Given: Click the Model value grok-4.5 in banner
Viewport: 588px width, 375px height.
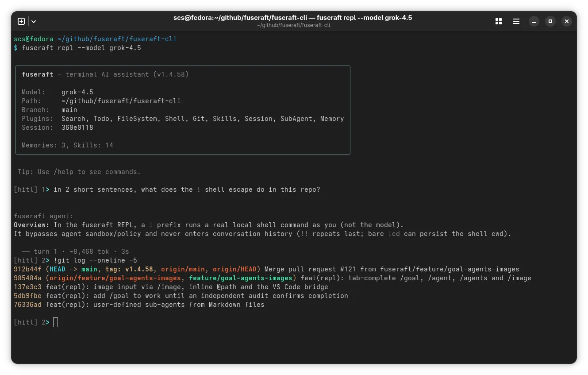Looking at the screenshot, I should [77, 92].
